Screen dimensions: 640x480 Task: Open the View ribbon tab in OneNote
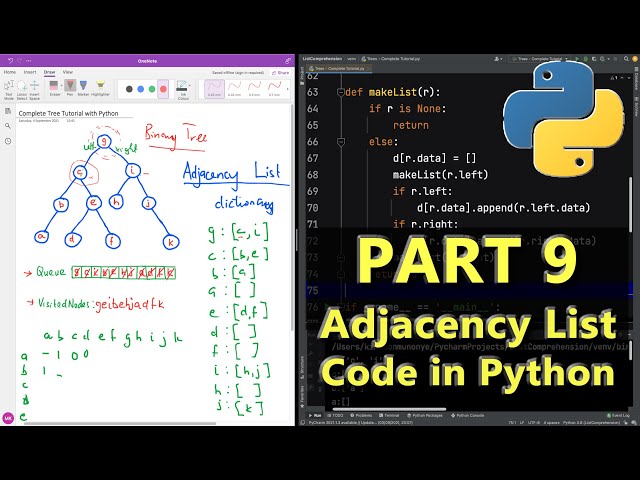(68, 72)
